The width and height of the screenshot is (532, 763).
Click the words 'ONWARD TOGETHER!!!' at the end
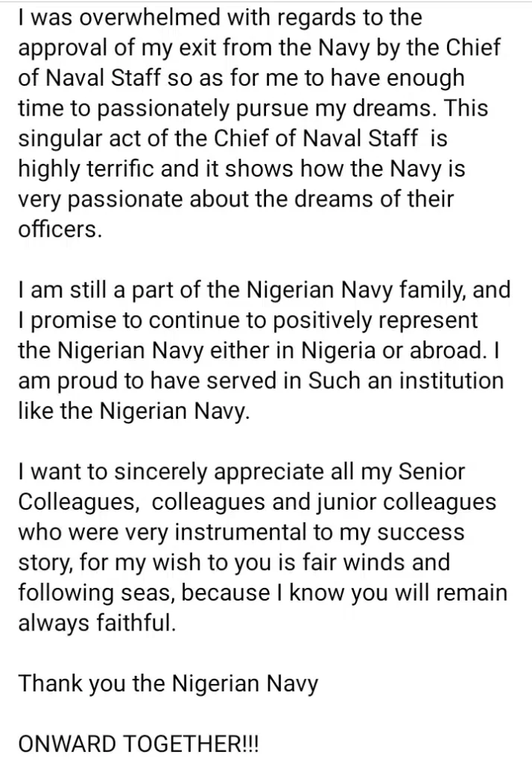139,744
